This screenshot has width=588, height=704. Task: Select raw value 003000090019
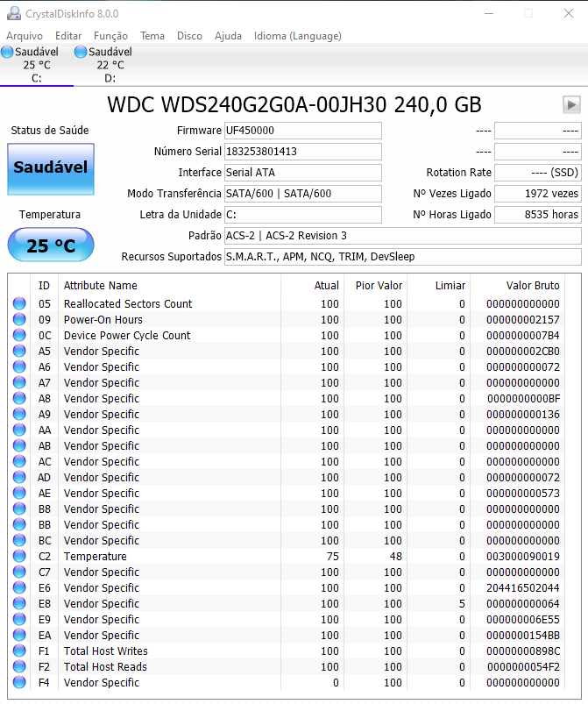[x=523, y=557]
